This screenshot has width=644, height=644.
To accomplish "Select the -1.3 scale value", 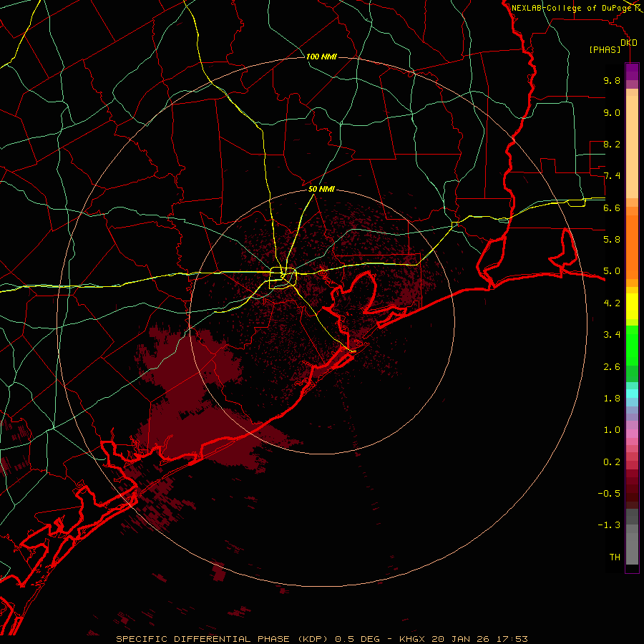I will pyautogui.click(x=609, y=525).
